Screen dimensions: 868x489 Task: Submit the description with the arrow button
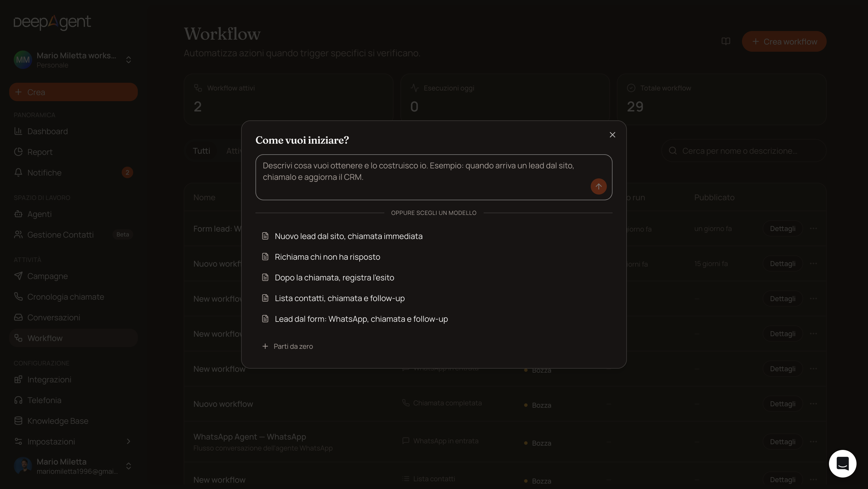[x=598, y=186]
